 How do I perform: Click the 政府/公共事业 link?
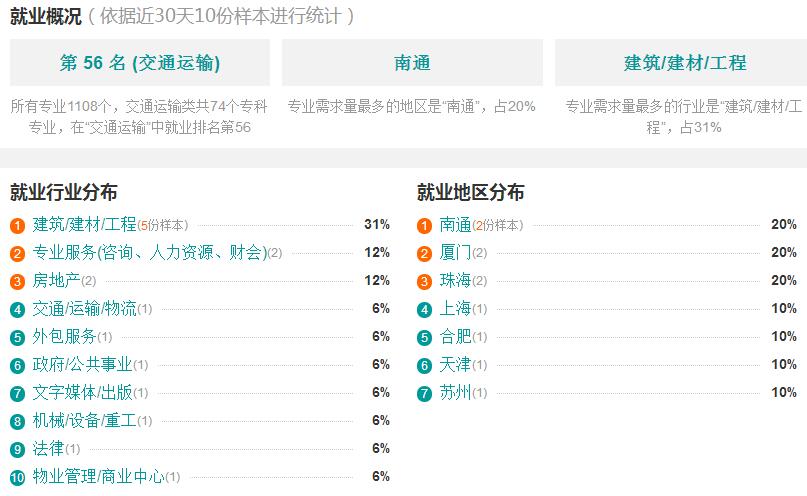point(82,364)
